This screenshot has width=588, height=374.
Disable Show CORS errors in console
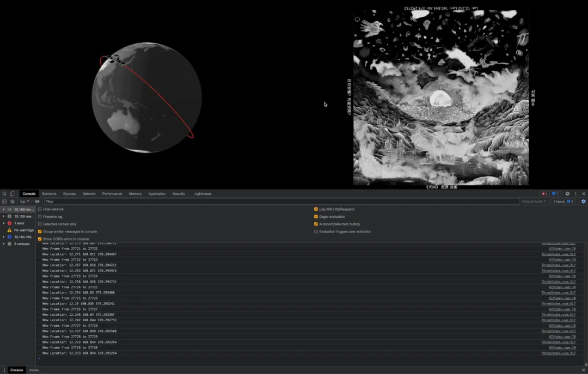tap(40, 239)
